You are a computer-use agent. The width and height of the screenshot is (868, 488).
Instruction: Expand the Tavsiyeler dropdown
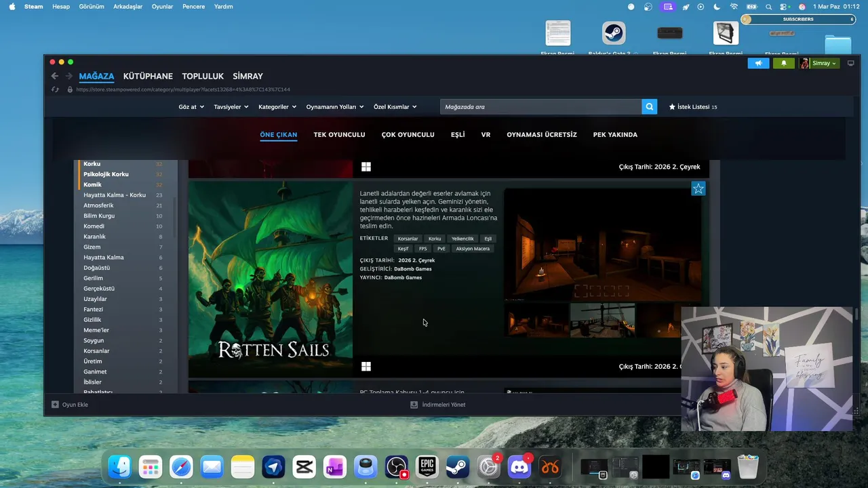click(231, 106)
